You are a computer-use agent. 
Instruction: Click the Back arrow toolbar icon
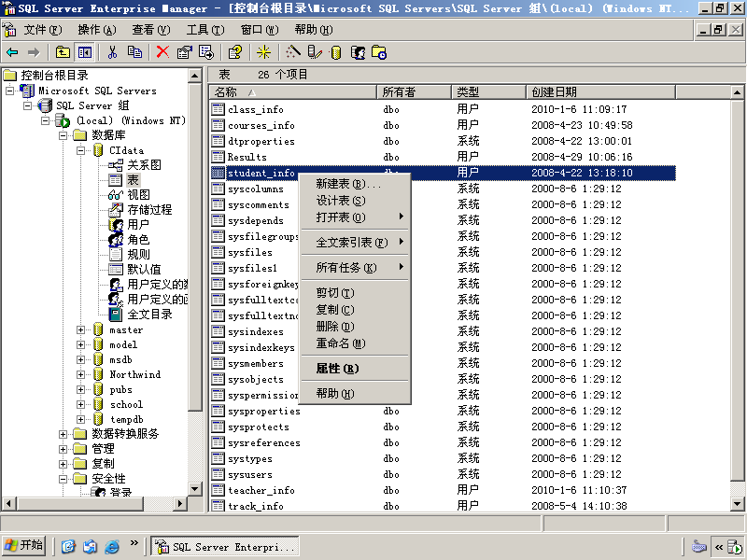pos(13,52)
